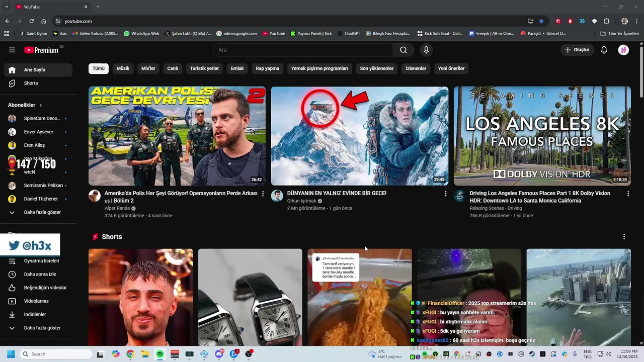
Task: Click the YouTube Premium logo
Action: tap(42, 50)
